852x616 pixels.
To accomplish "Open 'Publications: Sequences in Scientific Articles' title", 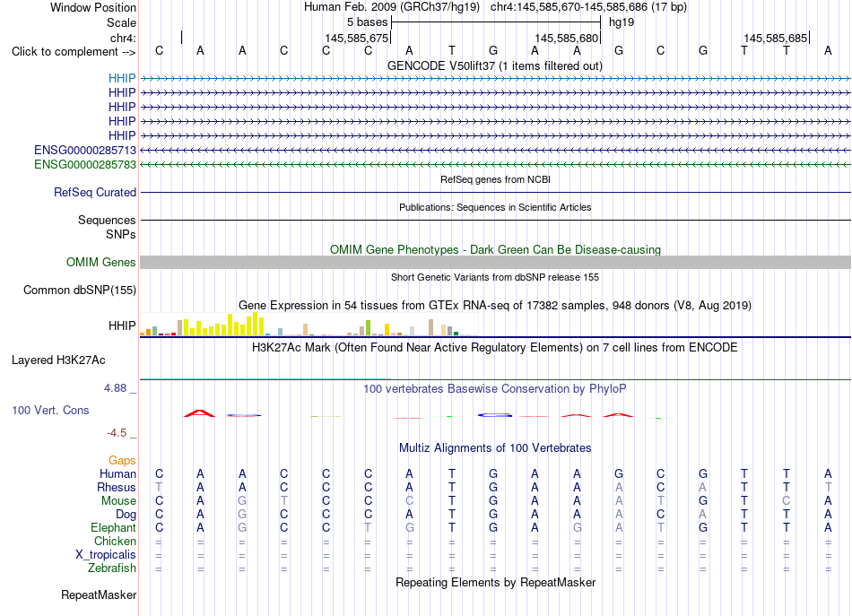I will coord(495,207).
